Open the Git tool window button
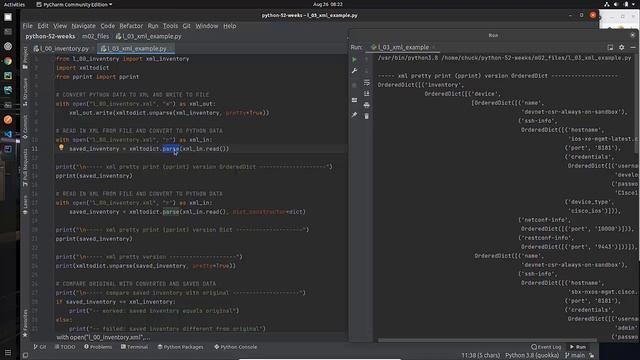 point(40,347)
